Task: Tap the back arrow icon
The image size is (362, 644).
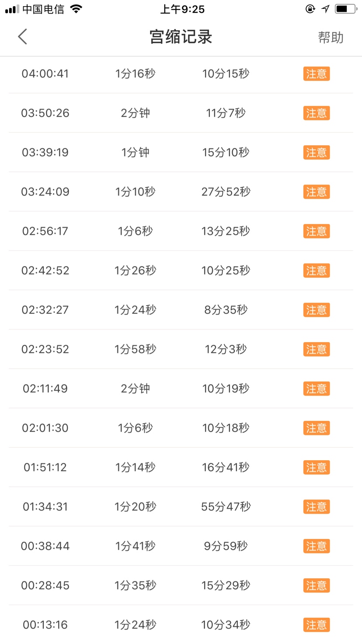Action: pos(23,37)
